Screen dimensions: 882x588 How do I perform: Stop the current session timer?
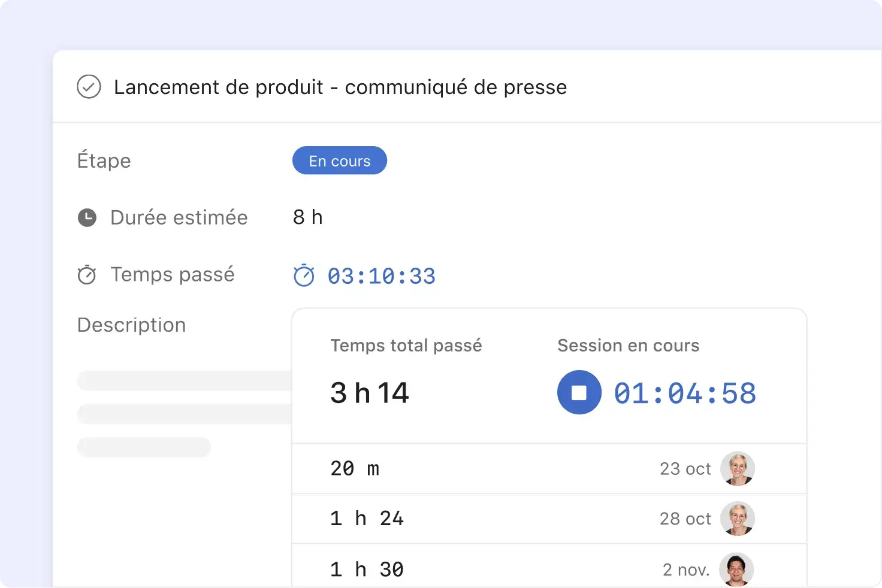(x=579, y=392)
